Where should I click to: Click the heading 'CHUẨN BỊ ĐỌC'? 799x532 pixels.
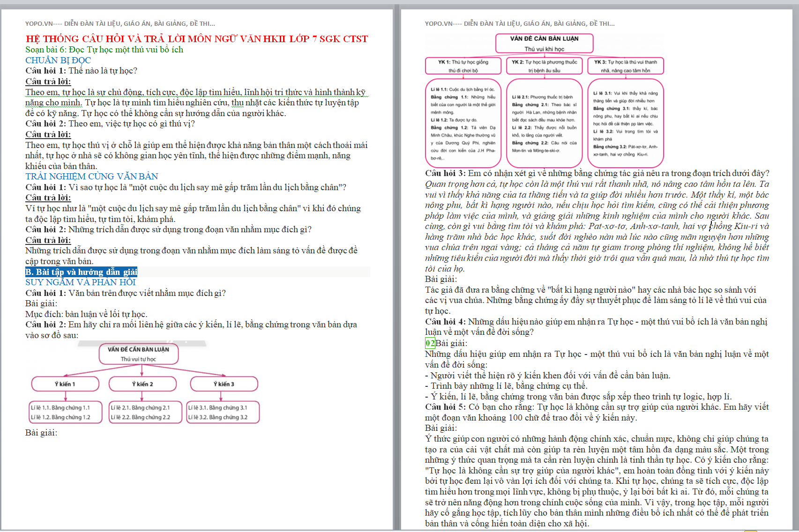pos(58,60)
